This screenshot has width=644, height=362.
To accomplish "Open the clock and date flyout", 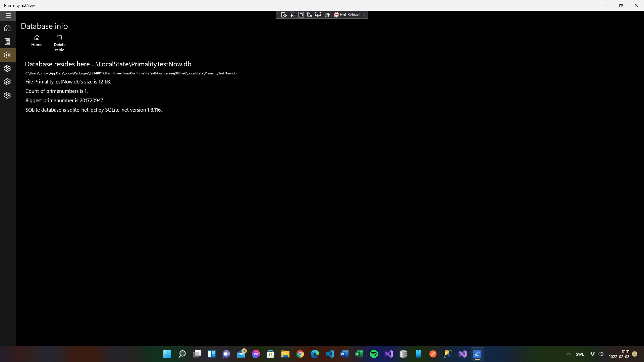I will (x=619, y=354).
